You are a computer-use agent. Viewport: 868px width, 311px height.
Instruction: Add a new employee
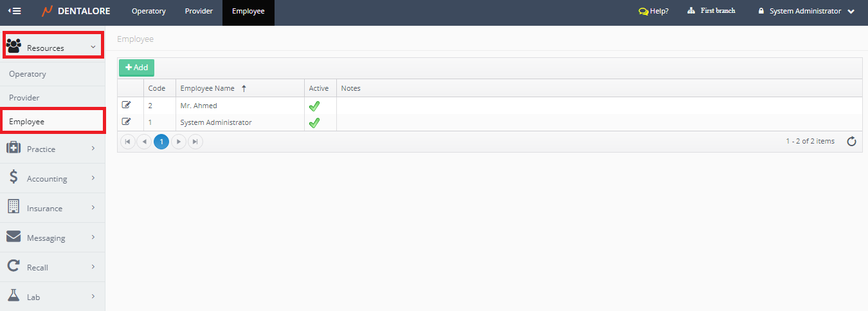point(136,68)
